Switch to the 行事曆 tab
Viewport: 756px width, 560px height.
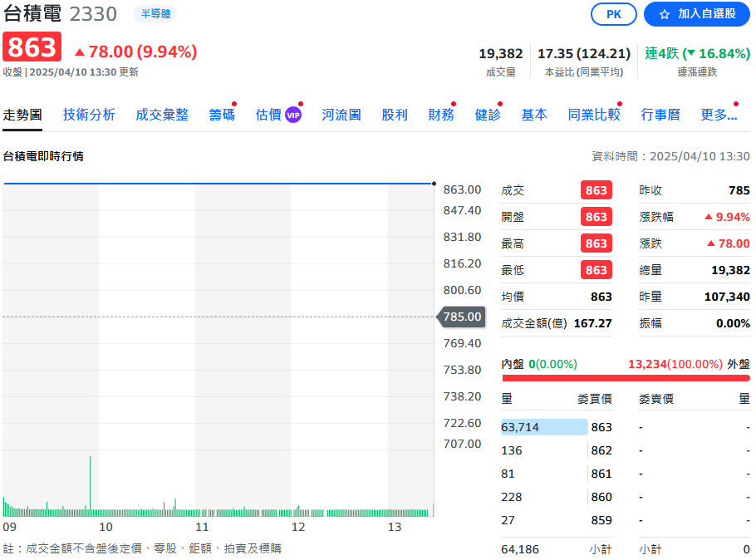[x=660, y=115]
